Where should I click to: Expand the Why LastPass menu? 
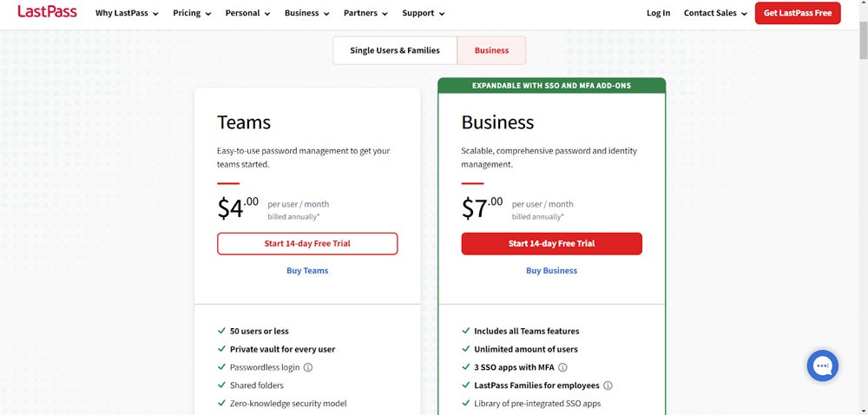pyautogui.click(x=127, y=13)
